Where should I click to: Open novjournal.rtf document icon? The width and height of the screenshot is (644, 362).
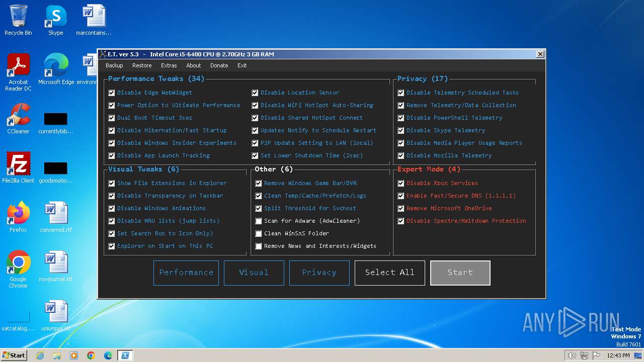(x=56, y=266)
